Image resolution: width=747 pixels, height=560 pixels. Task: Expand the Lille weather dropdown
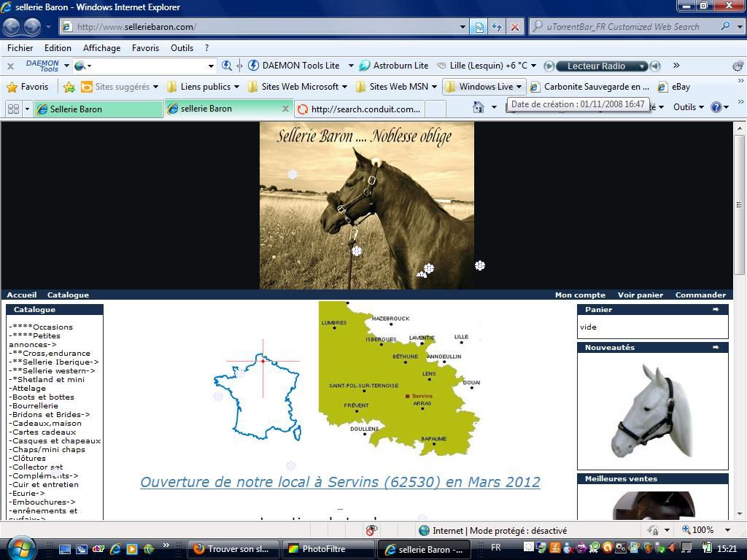click(533, 66)
